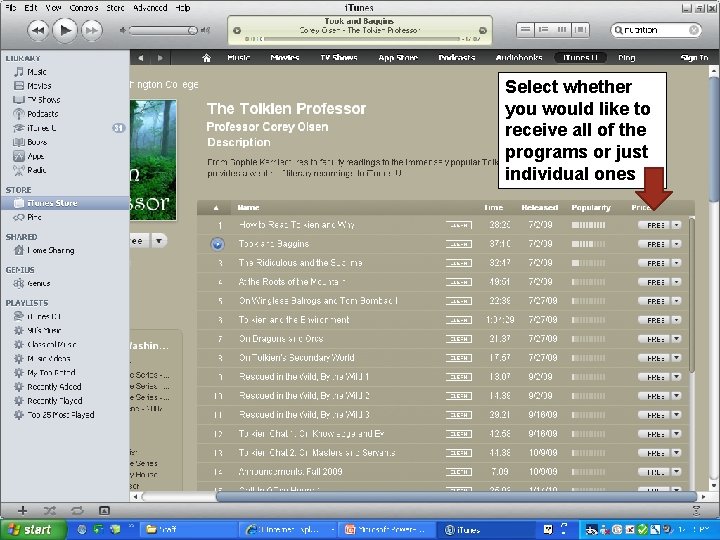Image resolution: width=720 pixels, height=540 pixels.
Task: Open the Controls menu
Action: coord(84,8)
